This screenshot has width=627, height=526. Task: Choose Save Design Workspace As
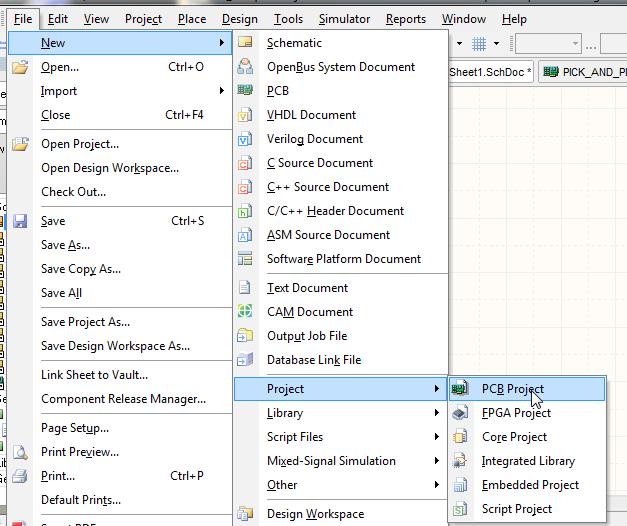pyautogui.click(x=120, y=346)
